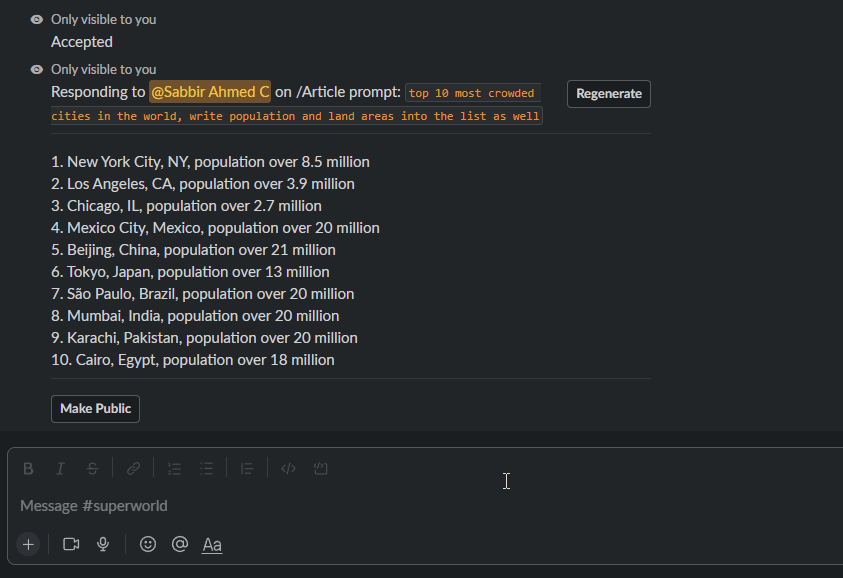The width and height of the screenshot is (843, 578).
Task: Open the emoji picker
Action: pos(147,544)
